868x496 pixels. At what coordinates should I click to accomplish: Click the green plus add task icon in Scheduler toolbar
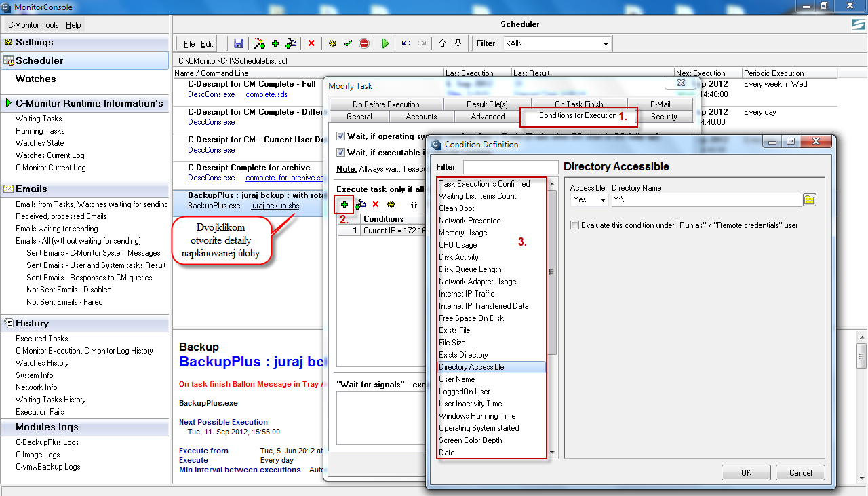[275, 43]
